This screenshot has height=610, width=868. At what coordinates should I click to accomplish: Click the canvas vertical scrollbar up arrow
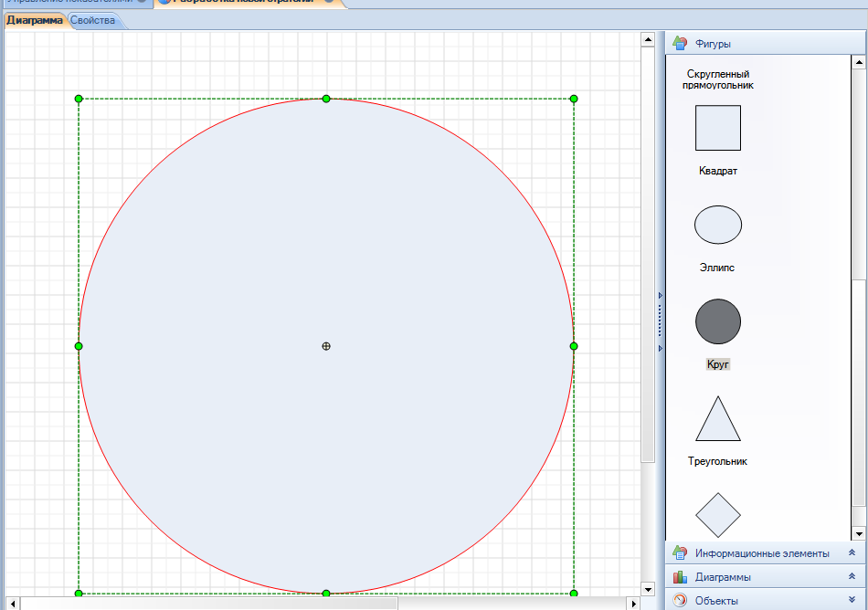[x=648, y=40]
